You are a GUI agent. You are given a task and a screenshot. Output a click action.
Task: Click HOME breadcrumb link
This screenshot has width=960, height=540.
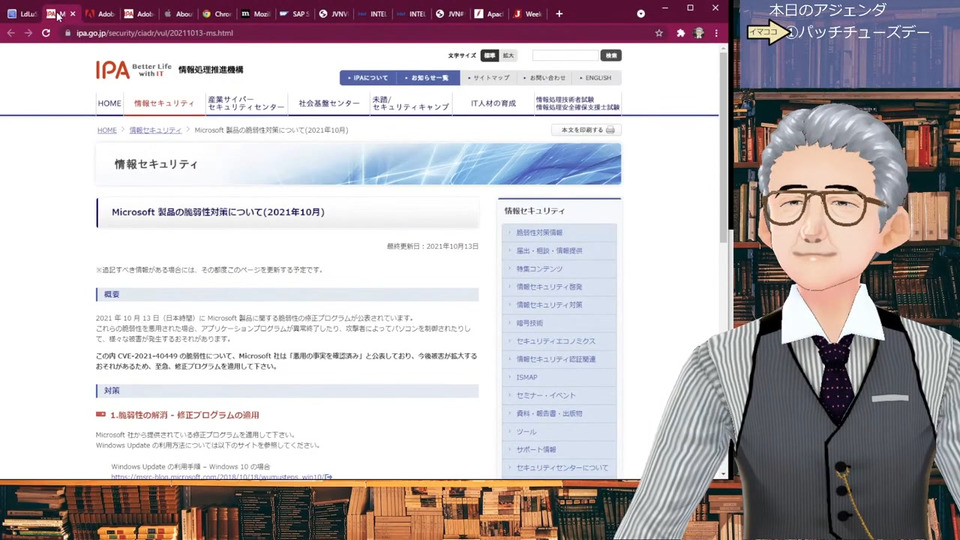point(107,130)
